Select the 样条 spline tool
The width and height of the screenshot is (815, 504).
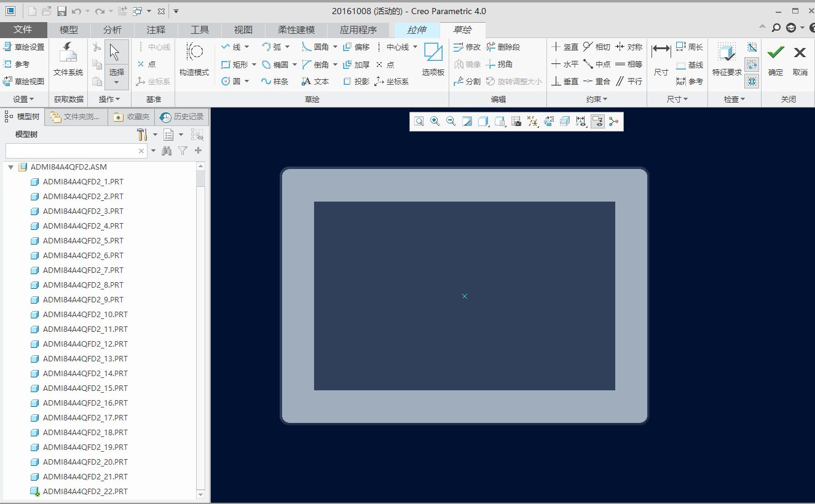pyautogui.click(x=275, y=81)
